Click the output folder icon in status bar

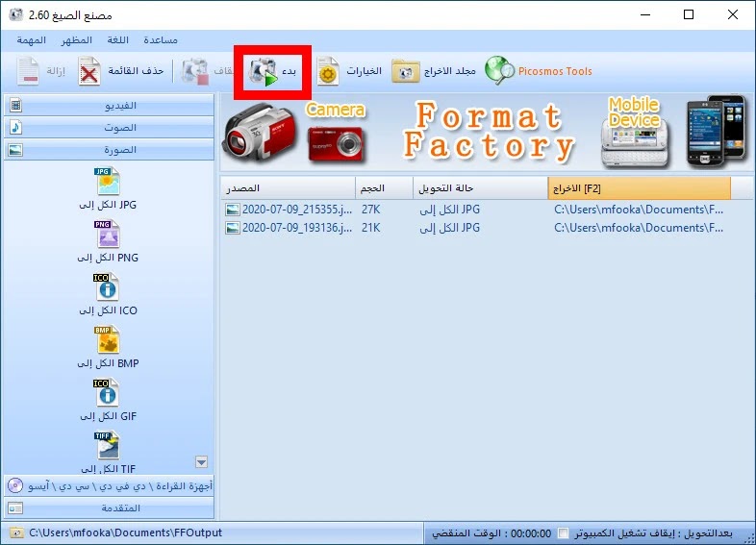tap(16, 533)
